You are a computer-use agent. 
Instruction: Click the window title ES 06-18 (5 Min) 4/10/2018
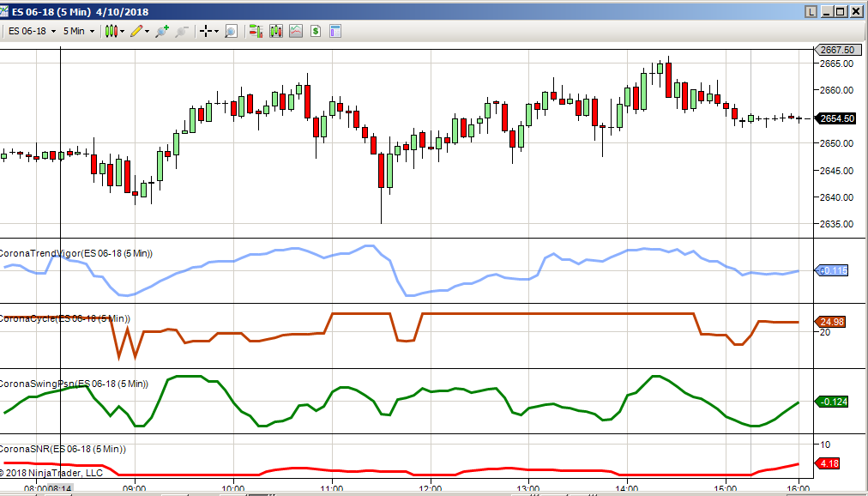coord(80,11)
